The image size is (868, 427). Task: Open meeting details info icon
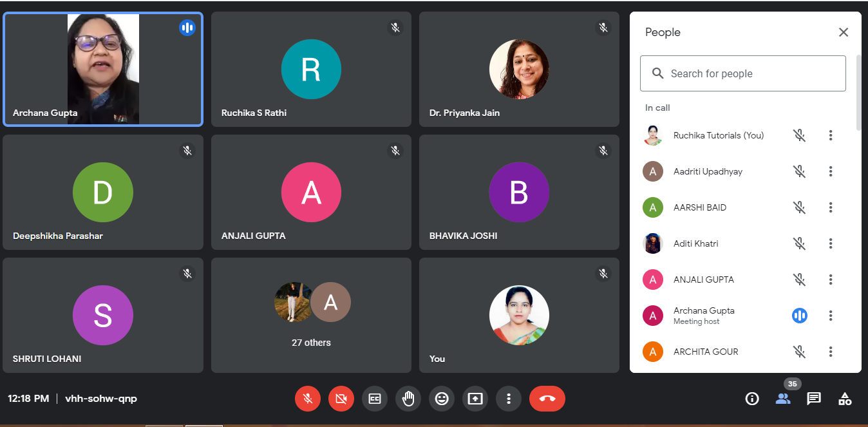pos(751,399)
